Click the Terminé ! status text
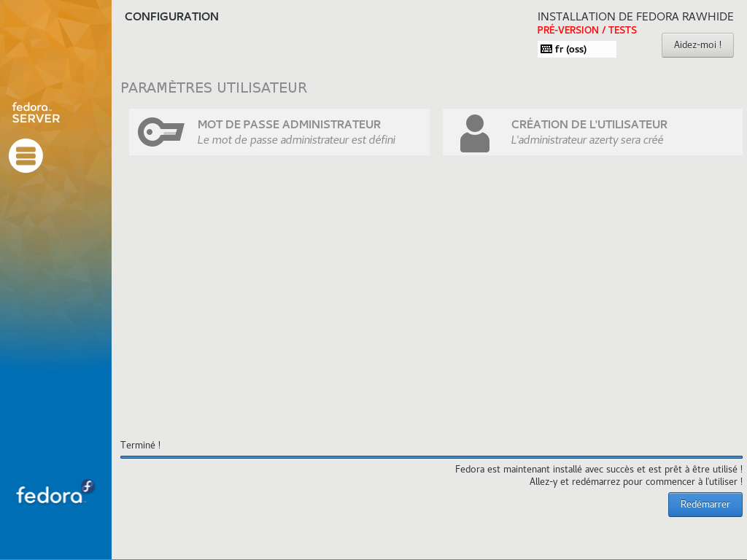 (141, 446)
